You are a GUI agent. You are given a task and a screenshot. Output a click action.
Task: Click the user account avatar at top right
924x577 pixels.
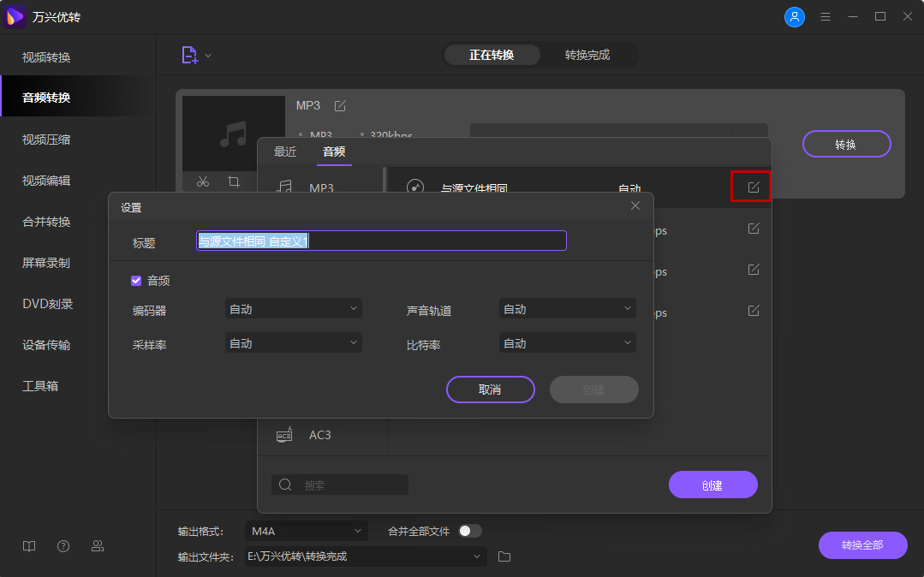795,16
